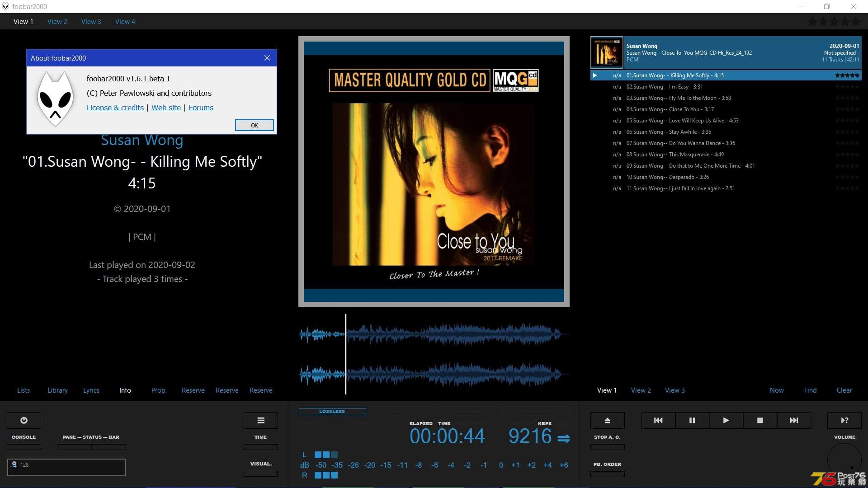Screen dimensions: 868x488
Task: Select track 04 Close To You
Action: 726,109
